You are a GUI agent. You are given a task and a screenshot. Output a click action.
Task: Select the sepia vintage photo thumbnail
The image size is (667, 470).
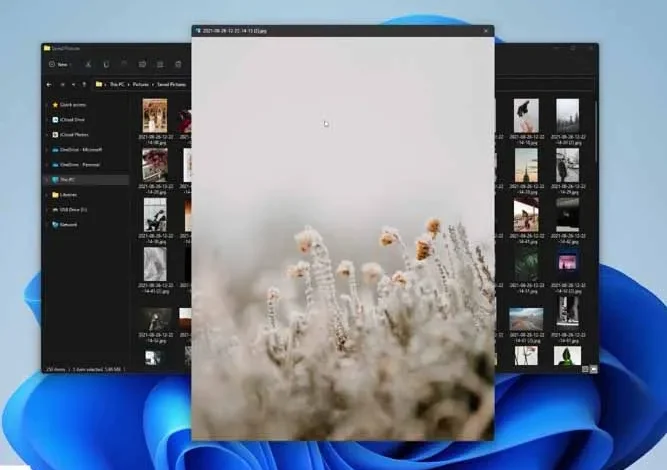click(155, 115)
